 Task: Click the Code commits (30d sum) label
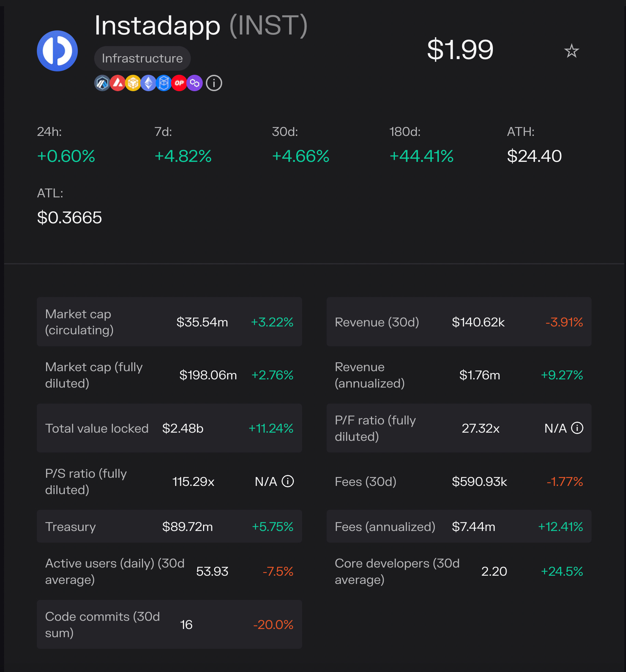coord(102,625)
